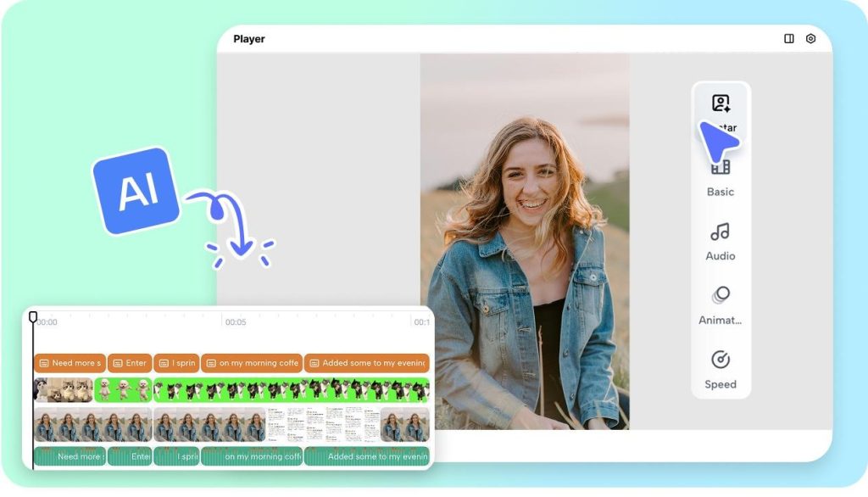868x497 pixels.
Task: Select "on my morning coff" green audio clip
Action: click(251, 456)
